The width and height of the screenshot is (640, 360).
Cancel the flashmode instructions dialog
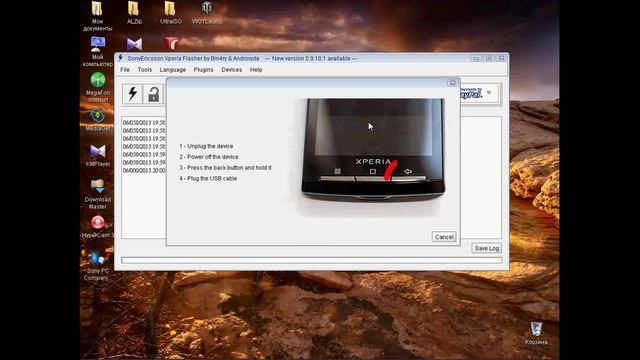[444, 237]
